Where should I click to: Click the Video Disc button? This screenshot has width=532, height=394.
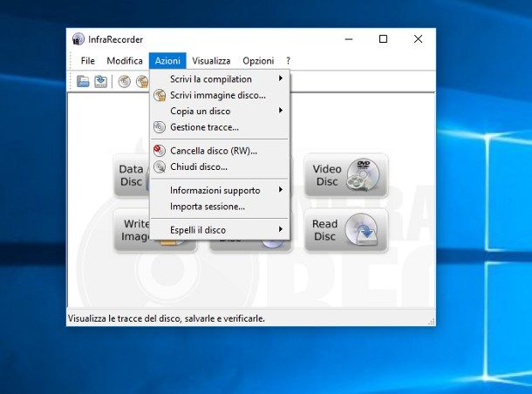pyautogui.click(x=346, y=175)
